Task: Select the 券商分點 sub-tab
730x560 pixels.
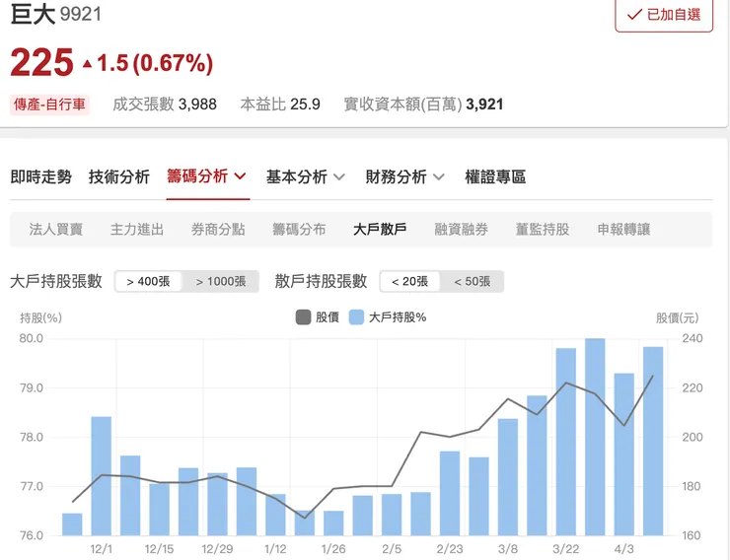Action: pos(218,230)
